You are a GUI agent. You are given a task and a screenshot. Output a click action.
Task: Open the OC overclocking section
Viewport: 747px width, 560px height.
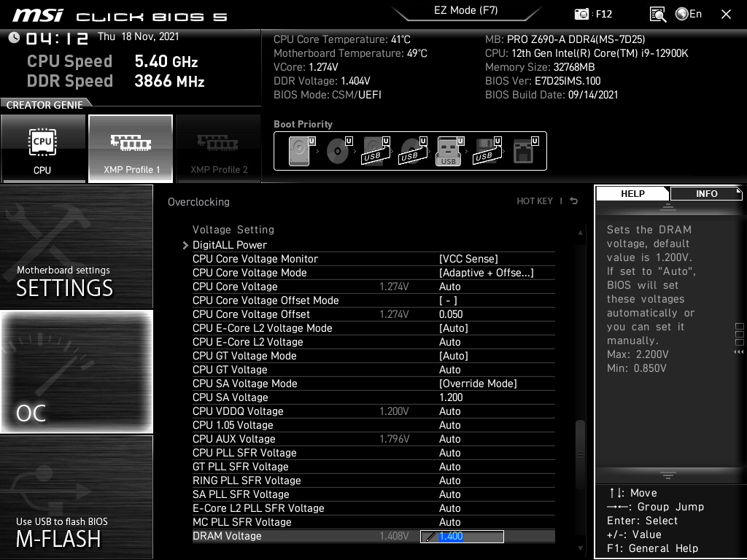coord(76,371)
